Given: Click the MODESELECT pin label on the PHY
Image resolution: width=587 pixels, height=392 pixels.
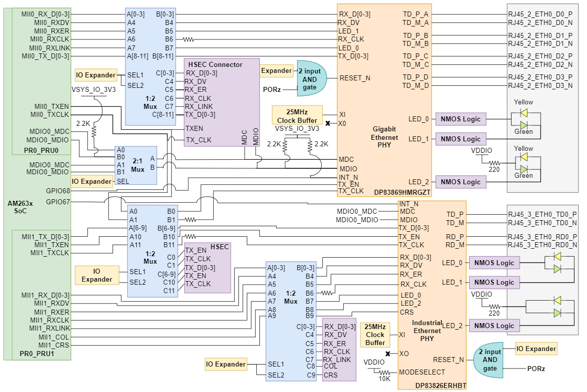Looking at the screenshot, I should click(x=421, y=372).
